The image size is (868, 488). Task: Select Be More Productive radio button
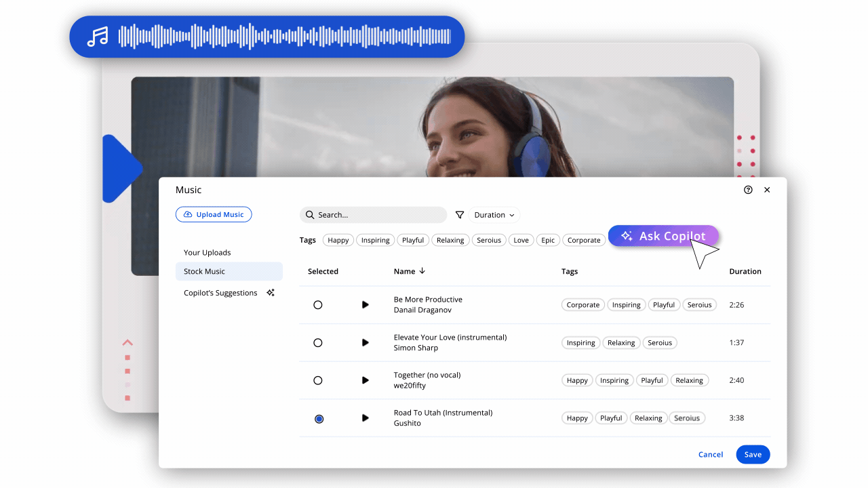coord(318,305)
